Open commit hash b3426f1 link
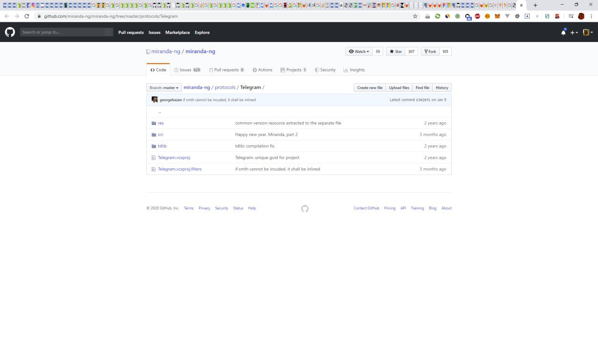Image resolution: width=598 pixels, height=364 pixels. 423,100
